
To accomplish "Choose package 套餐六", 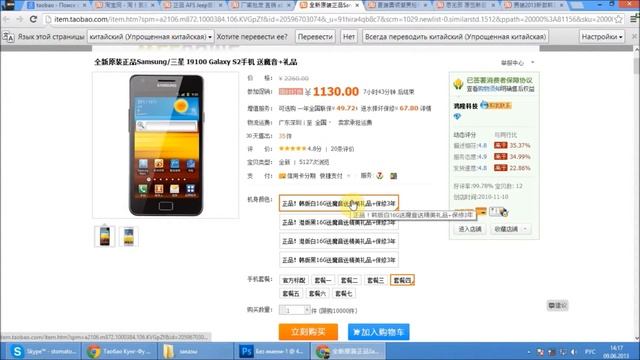I will pos(317,293).
